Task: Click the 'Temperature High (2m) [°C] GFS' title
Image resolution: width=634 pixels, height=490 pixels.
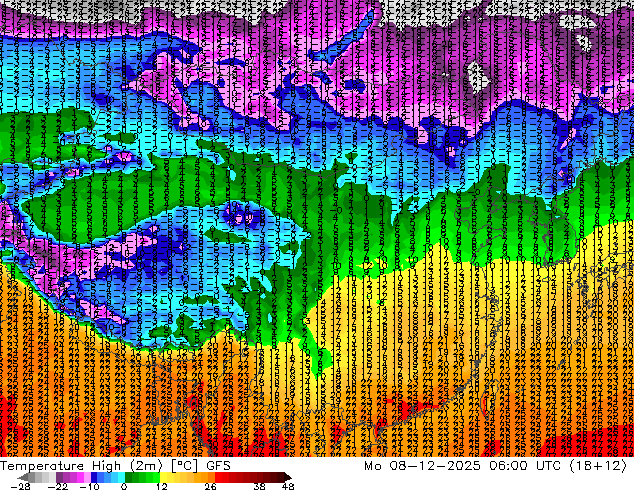Action: pyautogui.click(x=115, y=466)
